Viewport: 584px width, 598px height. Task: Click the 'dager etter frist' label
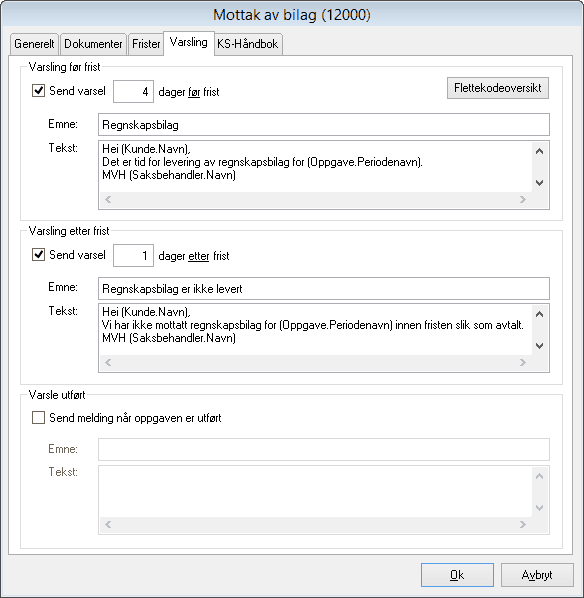coord(194,256)
